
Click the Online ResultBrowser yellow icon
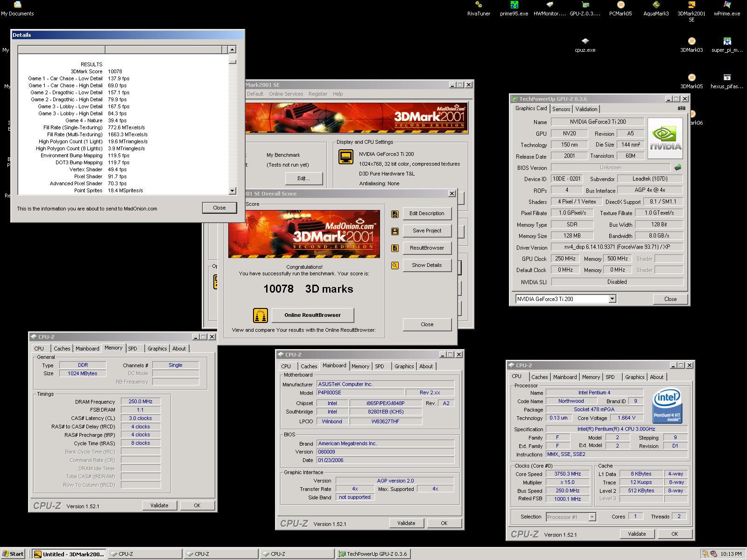[x=261, y=315]
